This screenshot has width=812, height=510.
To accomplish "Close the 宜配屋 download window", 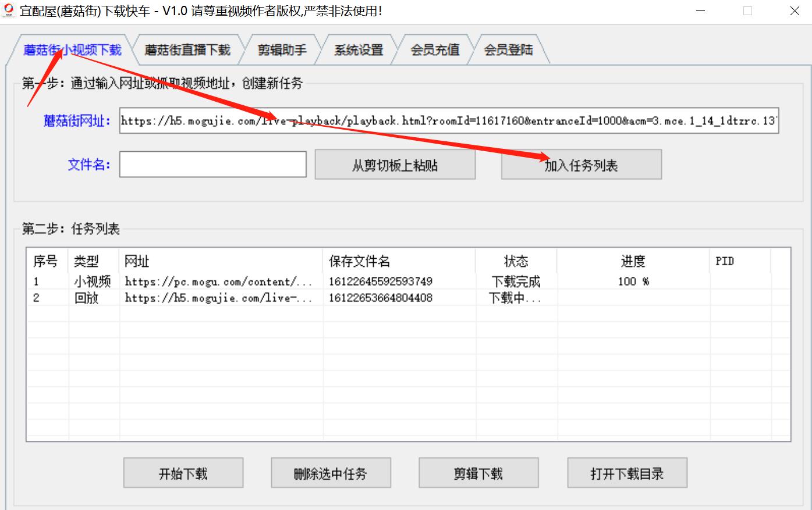I will click(794, 11).
